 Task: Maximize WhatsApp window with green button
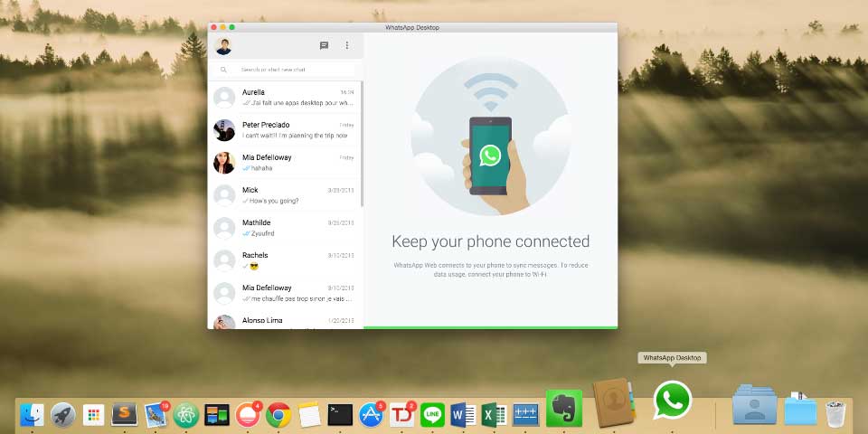click(232, 27)
